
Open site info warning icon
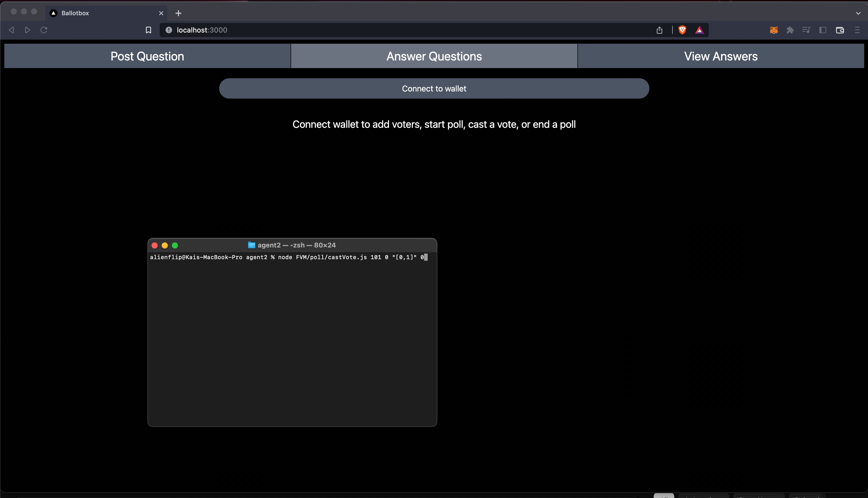(x=169, y=30)
